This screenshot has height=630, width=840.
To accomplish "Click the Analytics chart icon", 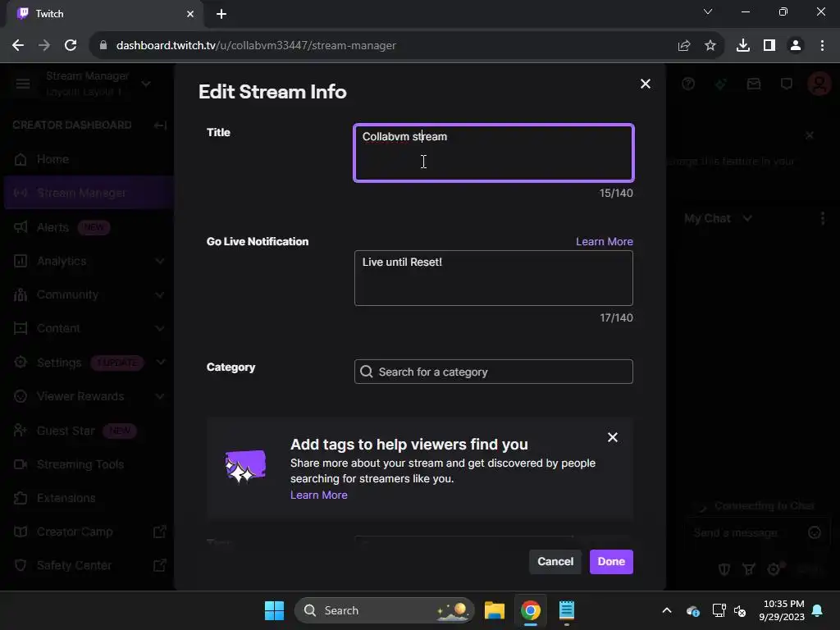I will click(21, 261).
